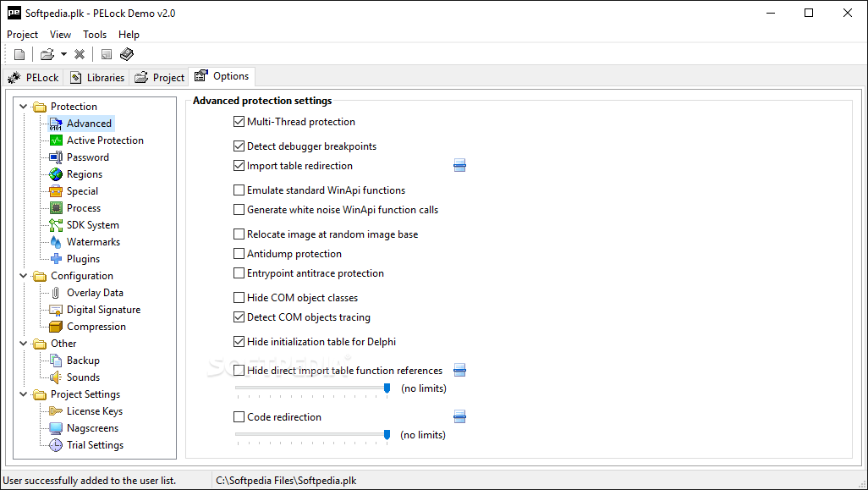This screenshot has width=868, height=490.
Task: Uncheck Detect COM objects tracing
Action: pos(239,317)
